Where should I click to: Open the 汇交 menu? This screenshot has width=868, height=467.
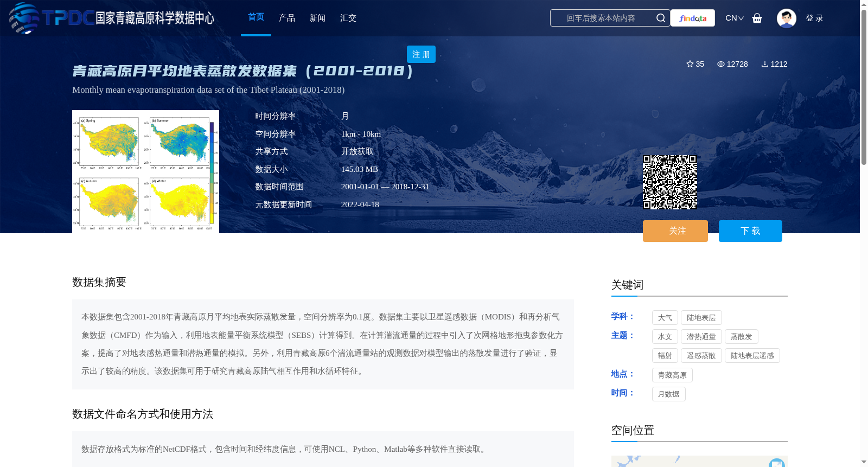[348, 18]
